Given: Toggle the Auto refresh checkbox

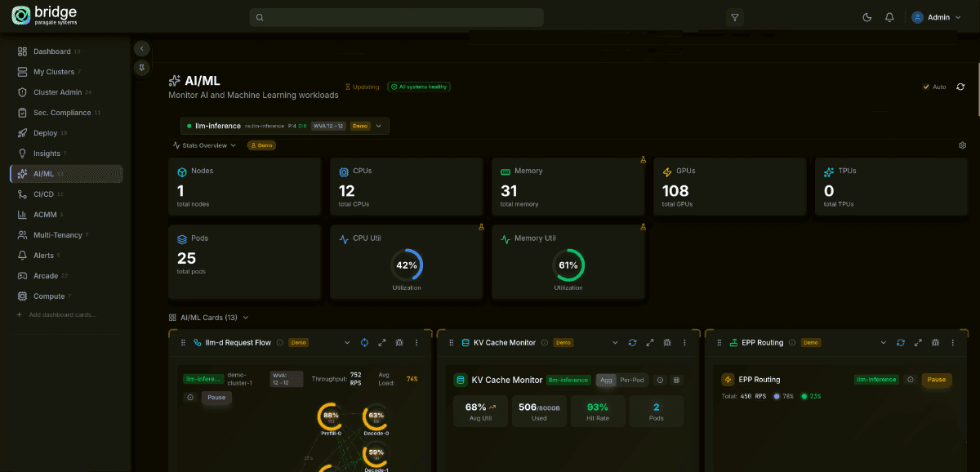Looking at the screenshot, I should pyautogui.click(x=926, y=87).
